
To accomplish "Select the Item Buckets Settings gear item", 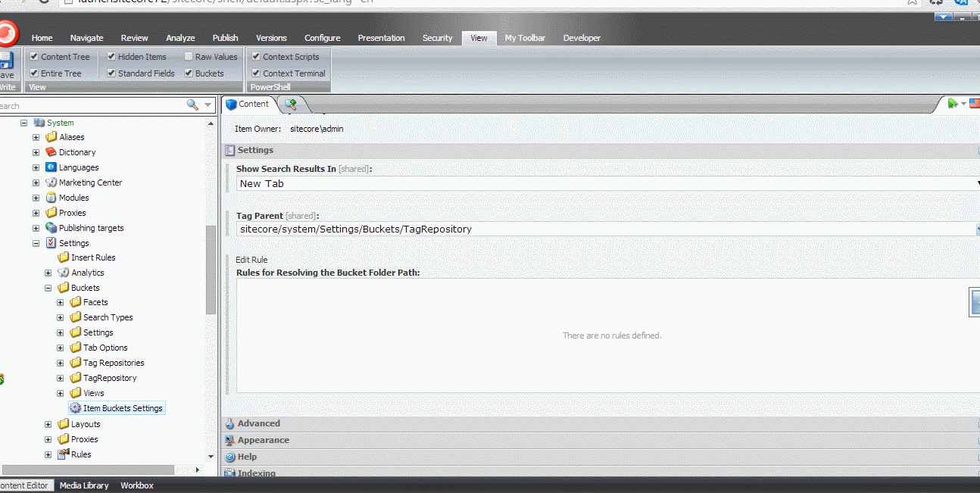I will click(x=117, y=407).
